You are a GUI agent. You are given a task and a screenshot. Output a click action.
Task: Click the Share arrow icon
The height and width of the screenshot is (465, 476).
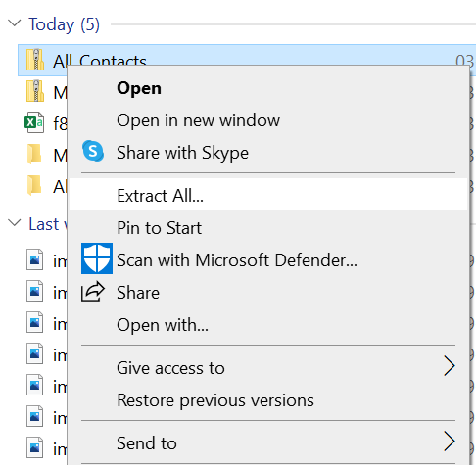(93, 291)
